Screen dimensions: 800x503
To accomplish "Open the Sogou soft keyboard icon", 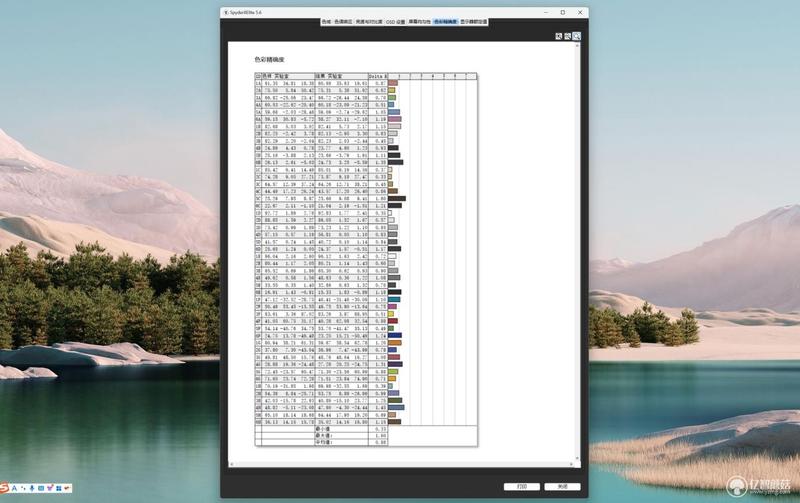I will click(x=41, y=488).
